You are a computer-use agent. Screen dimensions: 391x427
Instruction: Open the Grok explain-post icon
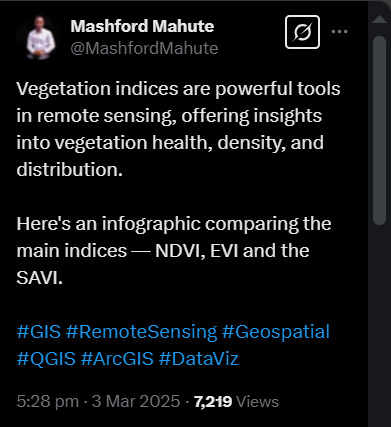pos(302,32)
